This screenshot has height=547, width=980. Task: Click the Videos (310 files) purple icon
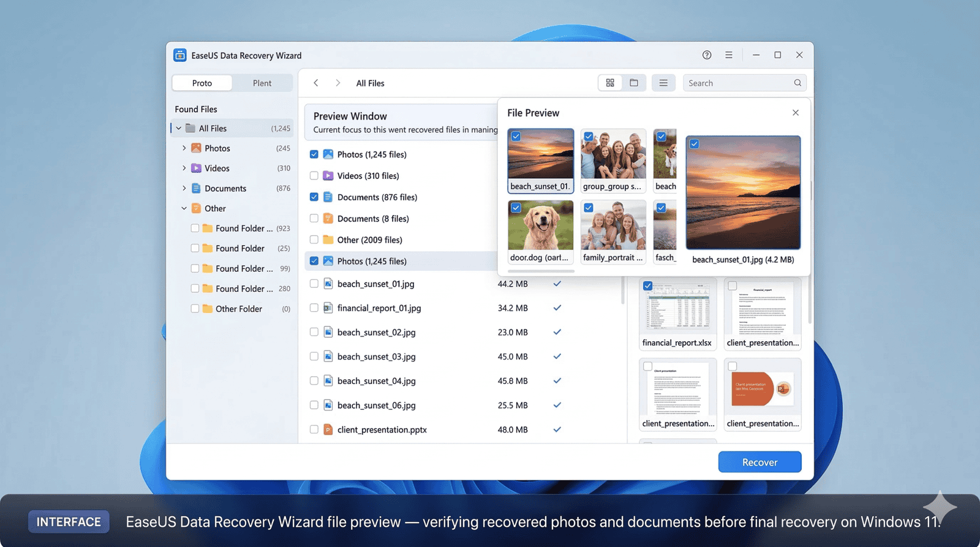pyautogui.click(x=328, y=176)
